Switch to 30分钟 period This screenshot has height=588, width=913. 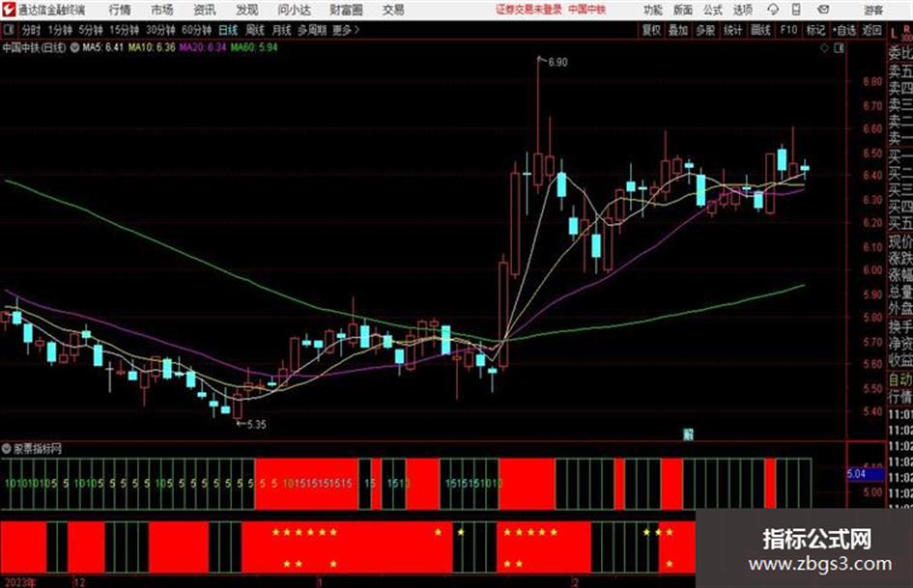pos(160,30)
